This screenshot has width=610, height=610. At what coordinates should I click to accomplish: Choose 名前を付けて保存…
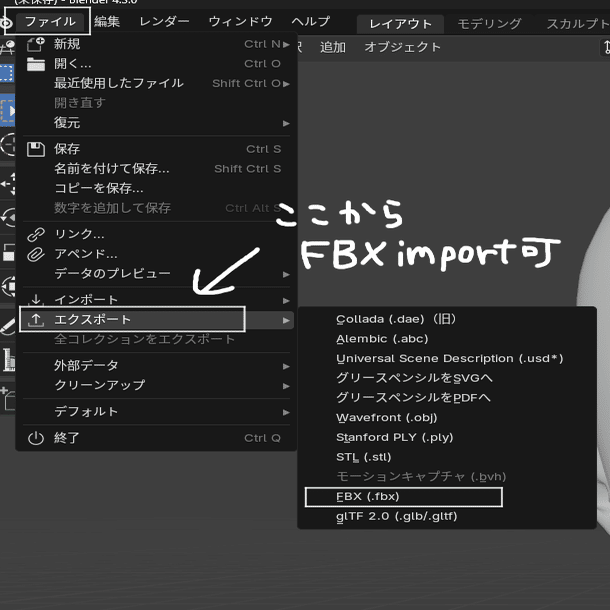click(x=156, y=169)
